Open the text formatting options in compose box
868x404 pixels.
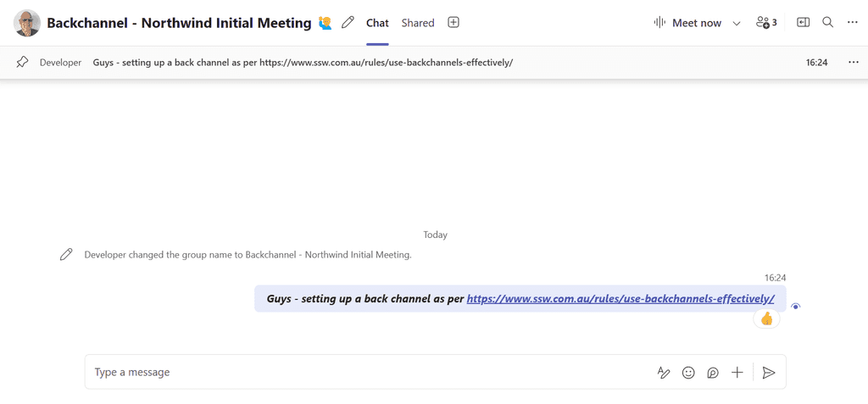coord(664,373)
